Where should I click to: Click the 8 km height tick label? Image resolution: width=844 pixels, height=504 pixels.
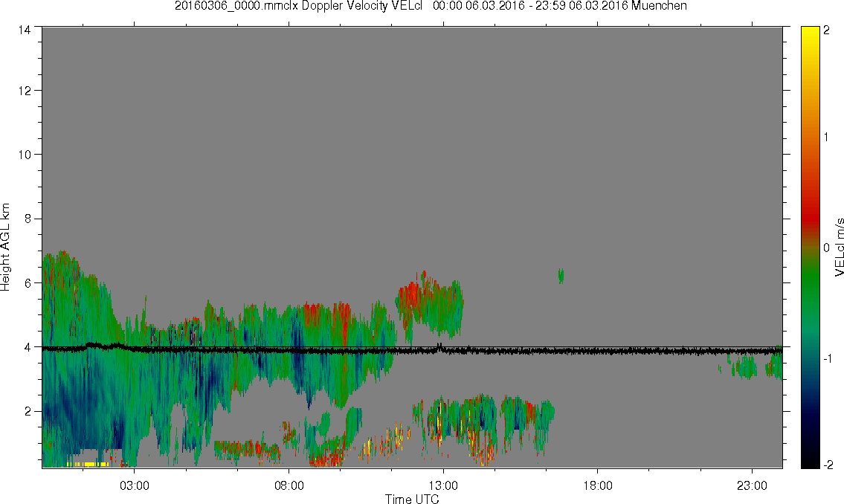[28, 219]
